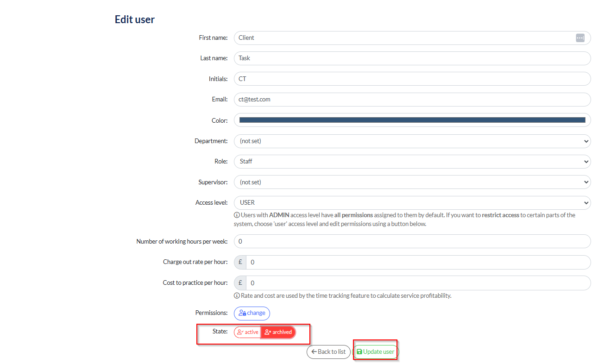Open the Supervisor dropdown
Viewport: 604px width, 364px height.
412,182
